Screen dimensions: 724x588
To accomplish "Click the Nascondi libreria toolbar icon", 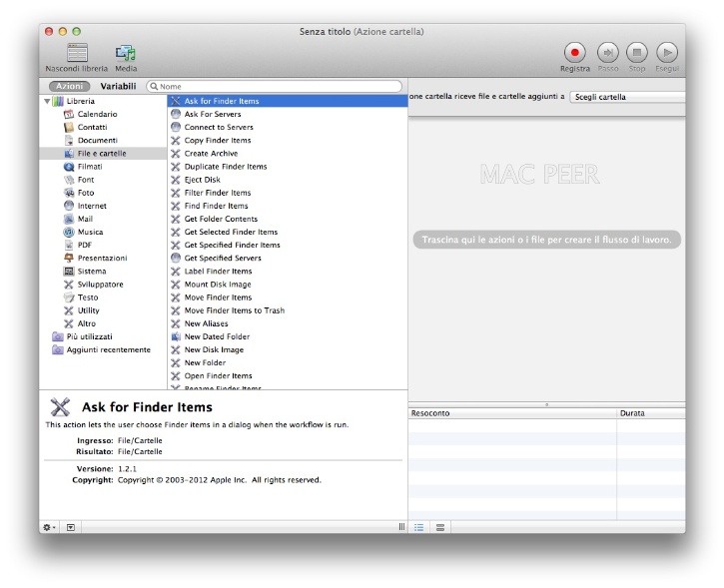I will pos(77,53).
